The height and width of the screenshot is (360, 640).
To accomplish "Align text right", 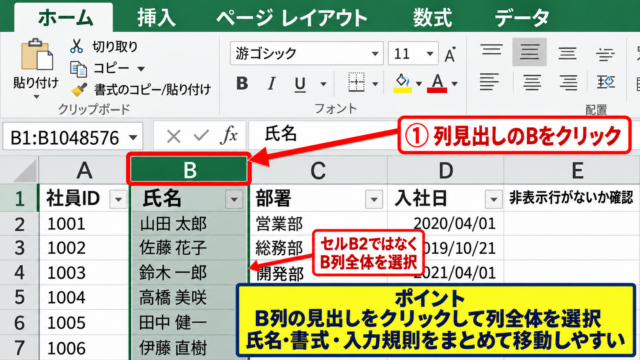I will click(x=568, y=82).
